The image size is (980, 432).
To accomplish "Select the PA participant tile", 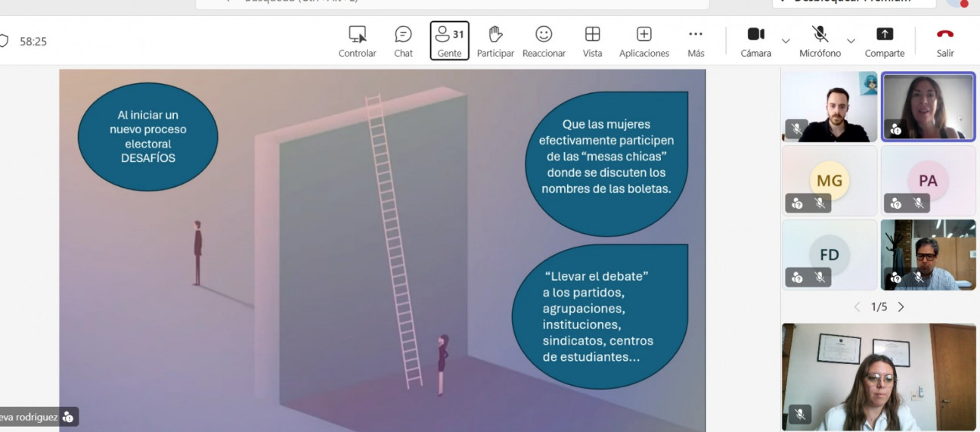I will click(928, 181).
